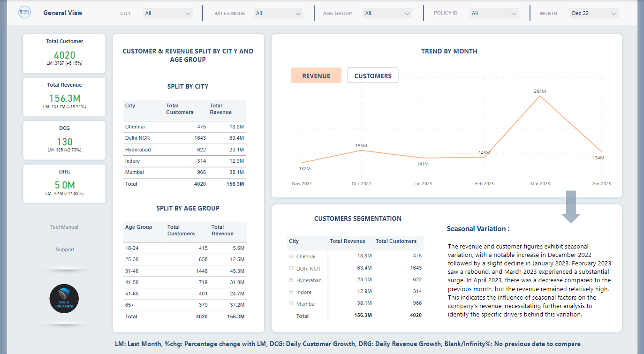Open the Policy ID filter dropdown

[x=494, y=14]
